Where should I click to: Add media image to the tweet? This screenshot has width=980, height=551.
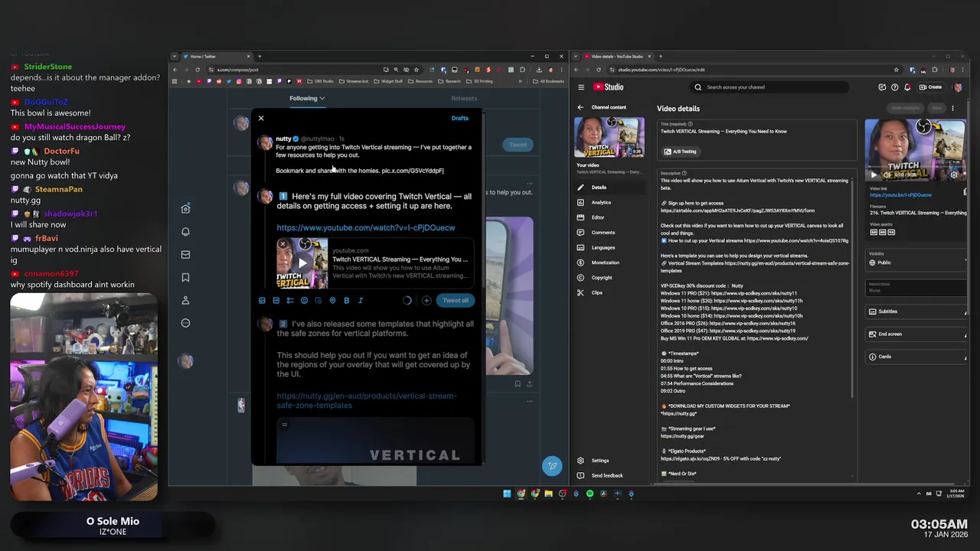(262, 301)
